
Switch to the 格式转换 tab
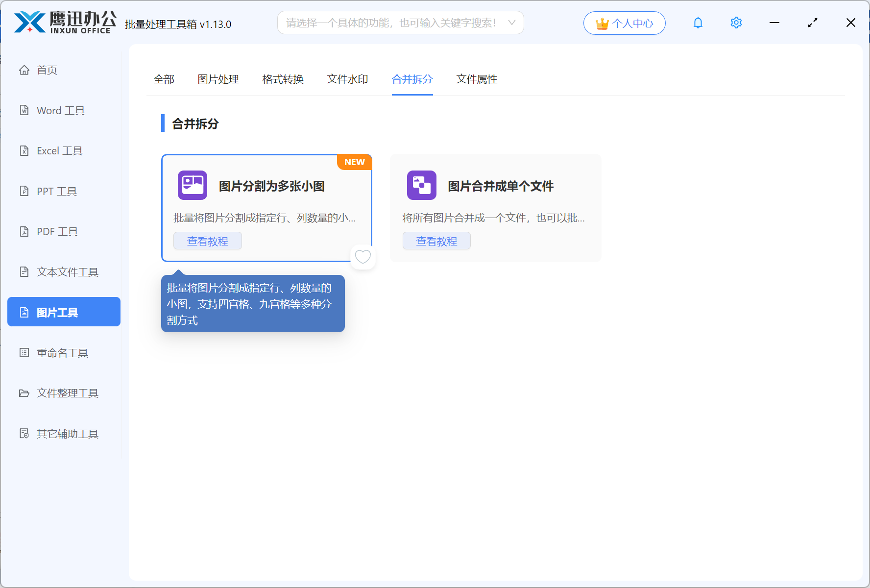click(283, 79)
